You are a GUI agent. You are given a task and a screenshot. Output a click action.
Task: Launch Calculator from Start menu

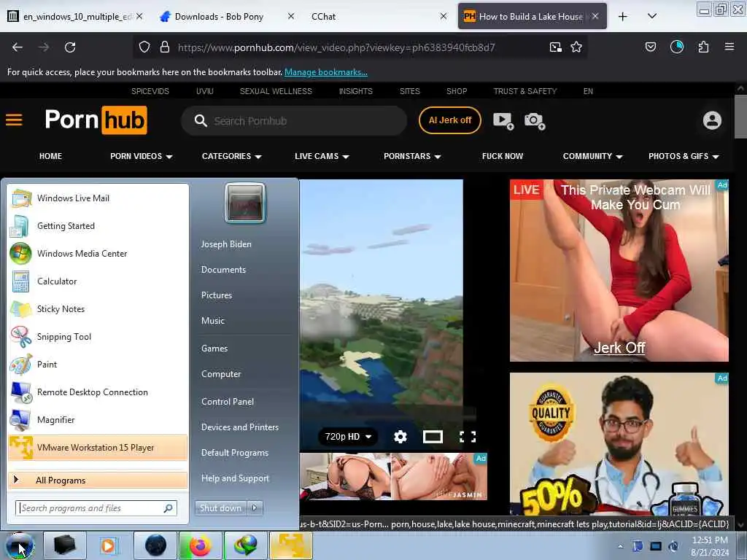(x=98, y=281)
